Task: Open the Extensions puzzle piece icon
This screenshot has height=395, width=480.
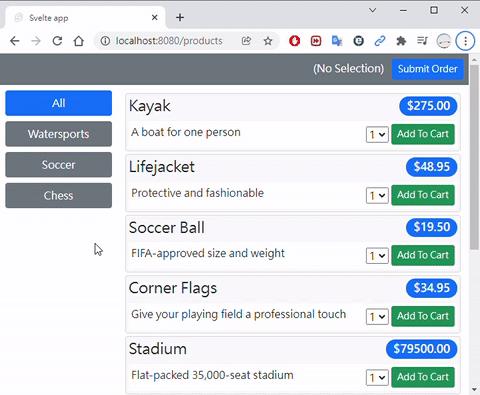Action: click(x=401, y=41)
